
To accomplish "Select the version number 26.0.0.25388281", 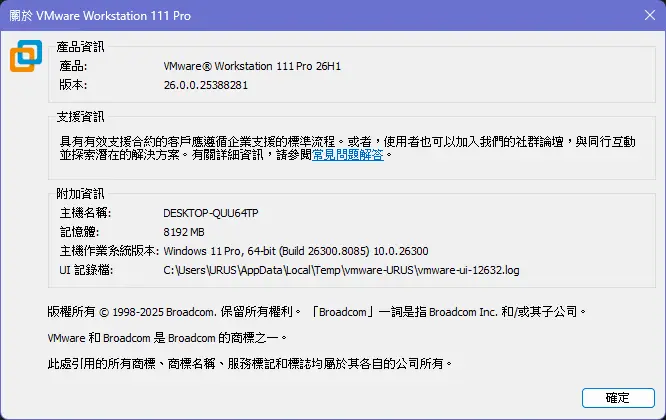I will click(x=206, y=85).
